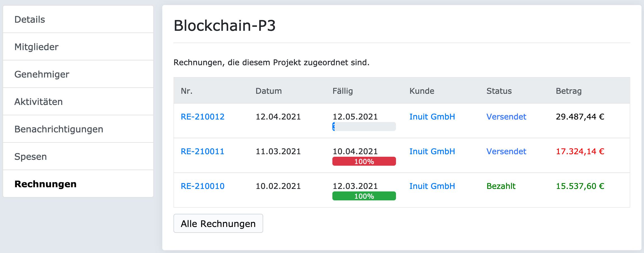This screenshot has width=644, height=253.
Task: View the Genehmiger list
Action: pyautogui.click(x=41, y=74)
